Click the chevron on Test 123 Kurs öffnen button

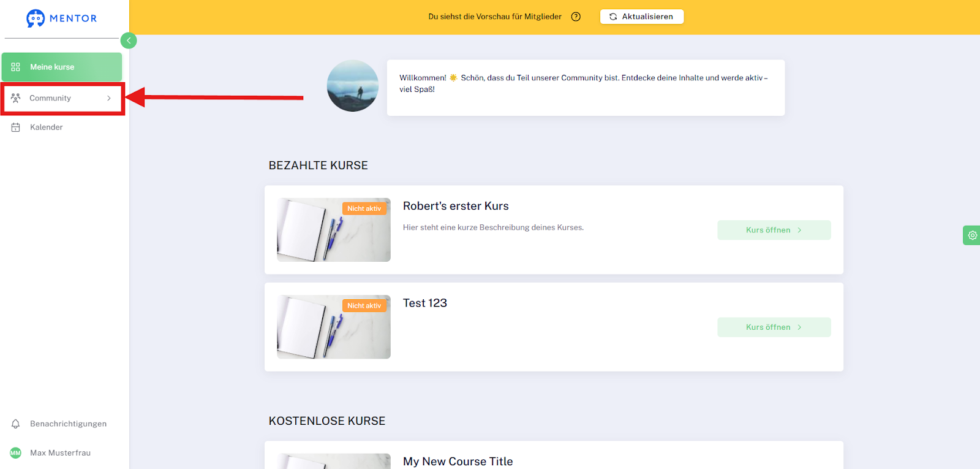pos(799,327)
